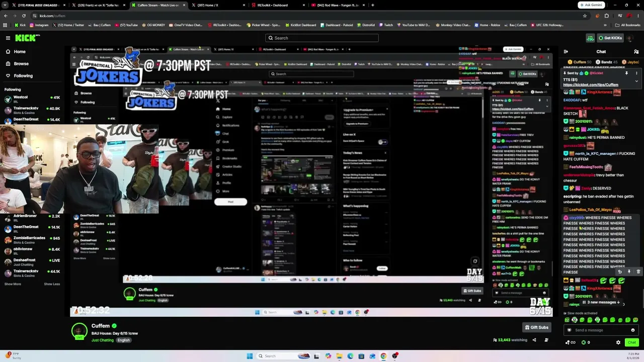Open Google Chrome from the taskbar
The height and width of the screenshot is (362, 644).
(383, 356)
